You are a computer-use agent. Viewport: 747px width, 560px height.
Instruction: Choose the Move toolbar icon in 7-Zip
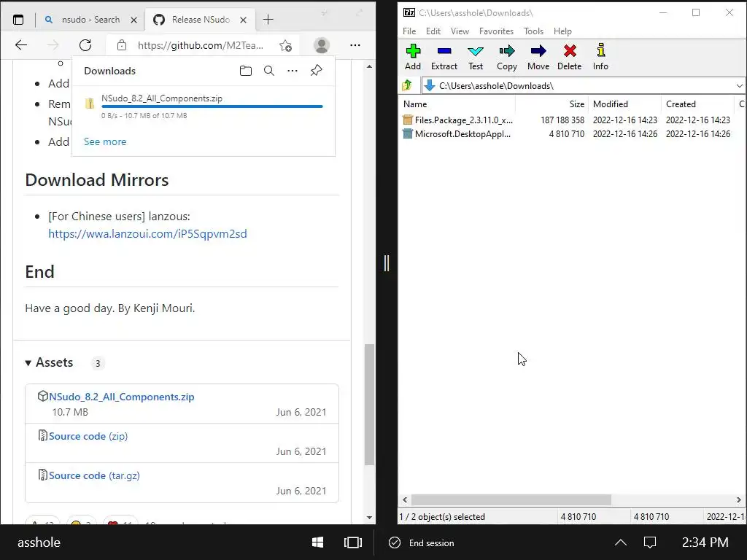point(538,57)
